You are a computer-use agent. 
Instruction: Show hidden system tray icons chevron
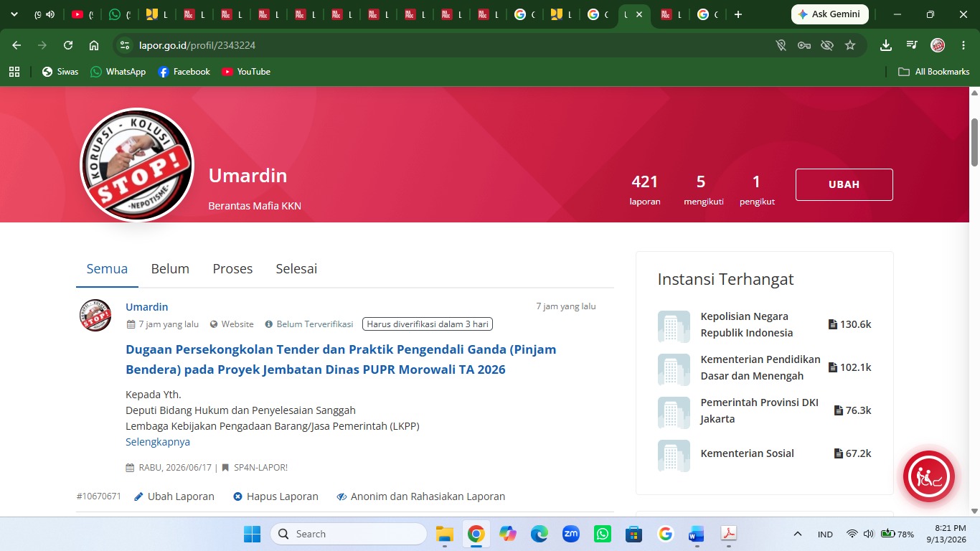pos(797,534)
